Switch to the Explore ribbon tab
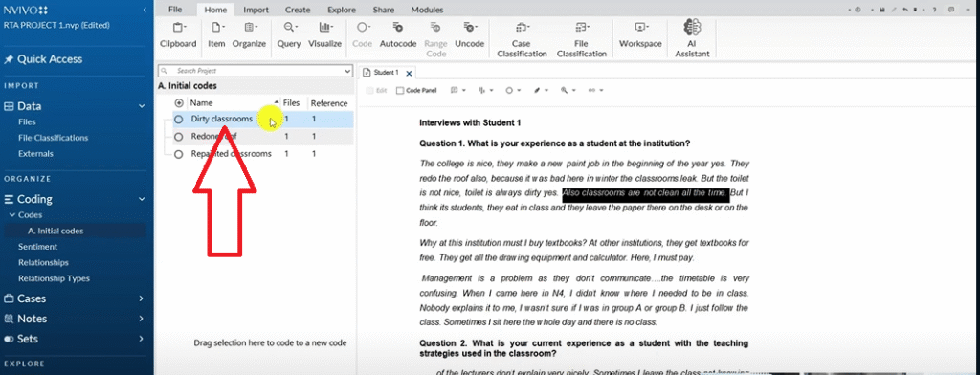The height and width of the screenshot is (375, 980). click(342, 10)
